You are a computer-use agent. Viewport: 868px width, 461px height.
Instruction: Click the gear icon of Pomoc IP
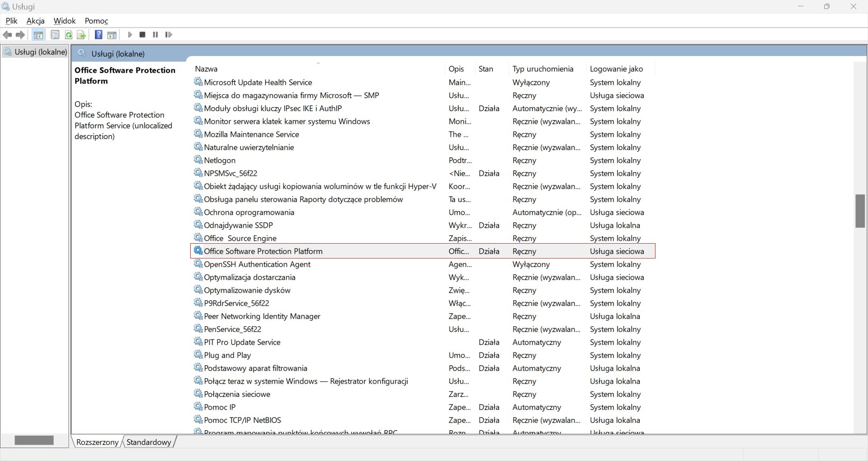coord(198,406)
